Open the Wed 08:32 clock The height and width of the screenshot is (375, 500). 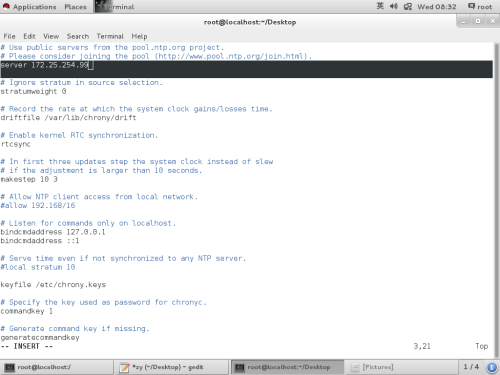click(437, 7)
